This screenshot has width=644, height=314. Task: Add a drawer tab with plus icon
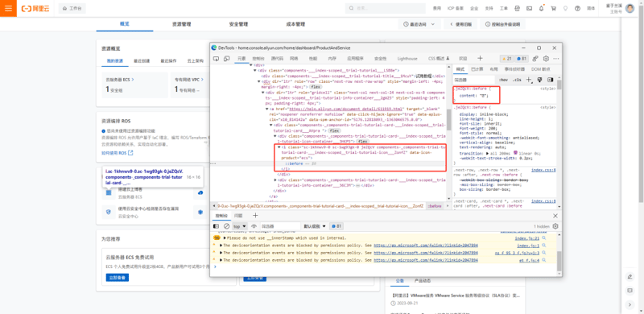click(255, 215)
